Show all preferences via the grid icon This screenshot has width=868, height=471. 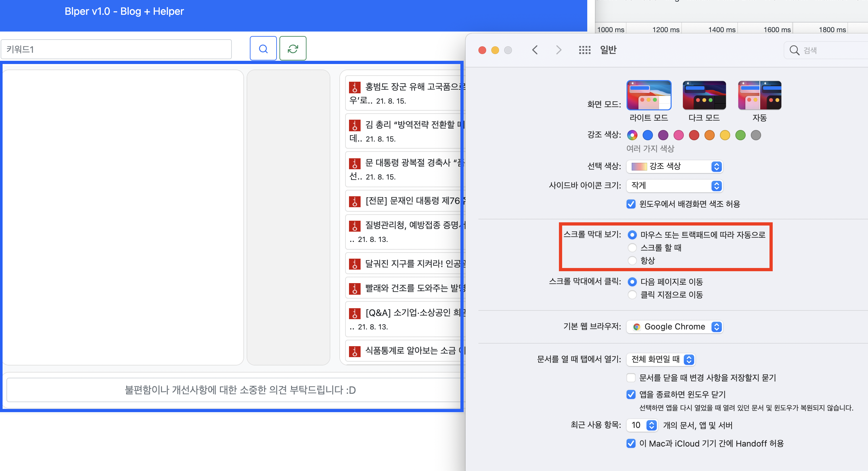click(x=584, y=50)
